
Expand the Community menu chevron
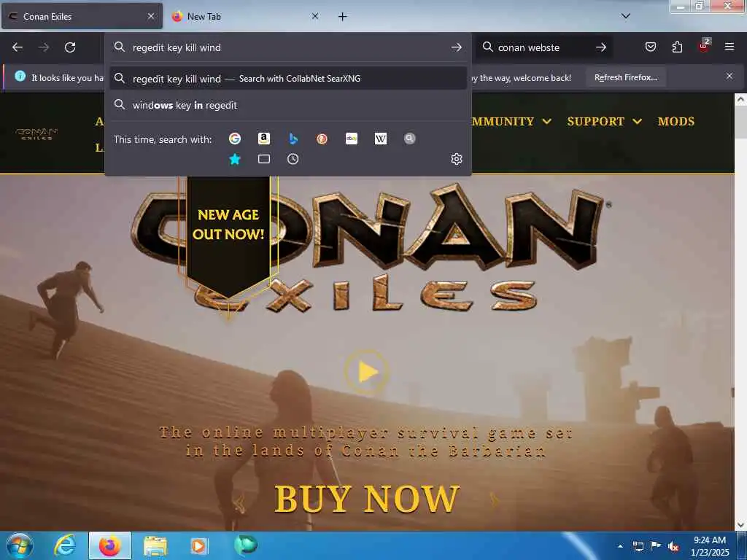click(547, 122)
